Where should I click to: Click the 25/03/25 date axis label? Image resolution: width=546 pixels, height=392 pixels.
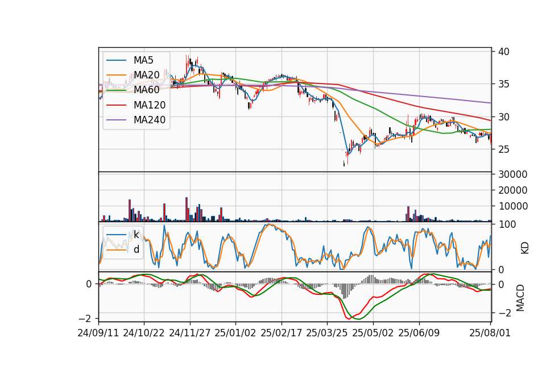pos(327,333)
